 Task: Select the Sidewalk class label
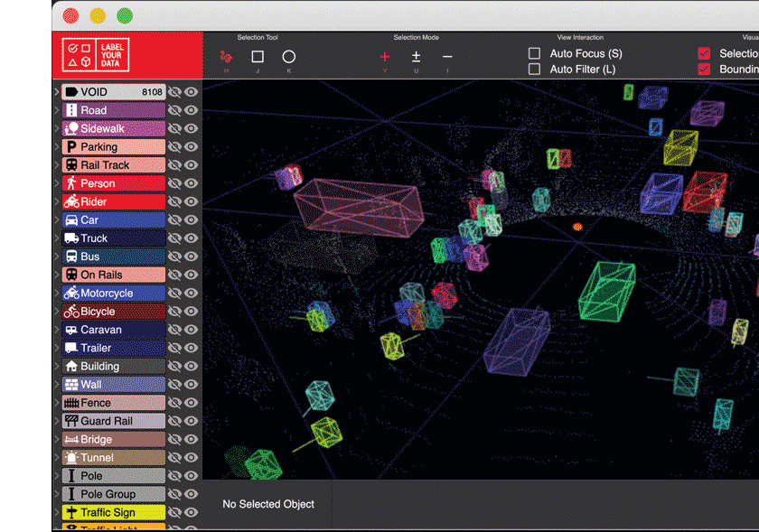(x=113, y=129)
